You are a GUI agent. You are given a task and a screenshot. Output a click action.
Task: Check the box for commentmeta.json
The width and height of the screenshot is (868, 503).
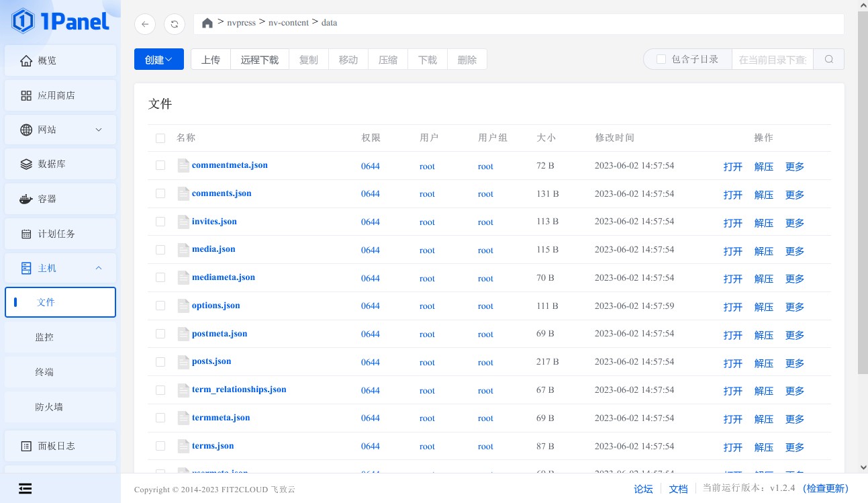pyautogui.click(x=160, y=165)
